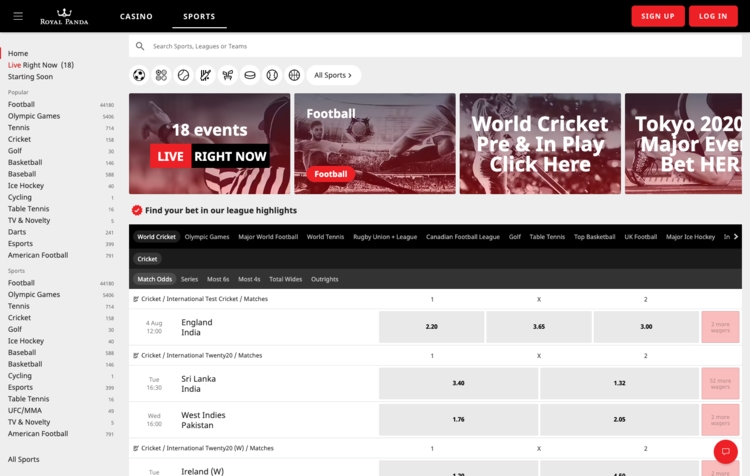750x476 pixels.
Task: Bet on India at odds 3.00
Action: (646, 327)
